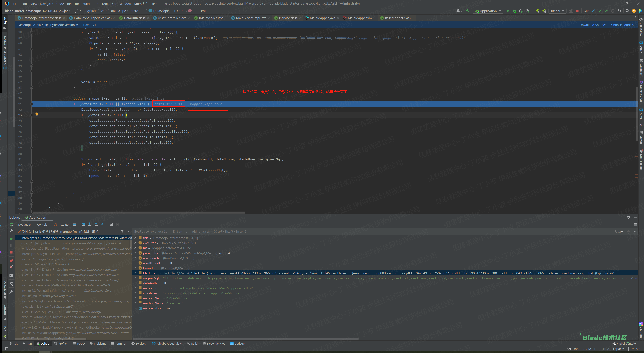
Task: Click the Step Out debugger icon
Action: pyautogui.click(x=96, y=224)
